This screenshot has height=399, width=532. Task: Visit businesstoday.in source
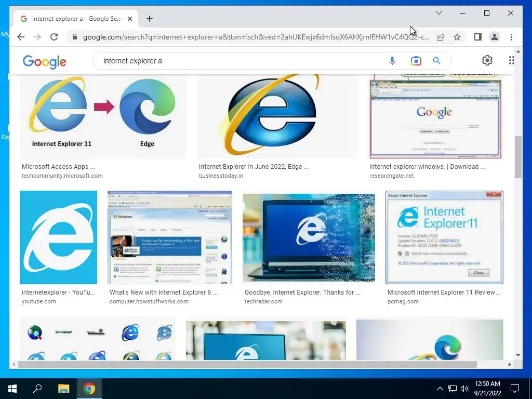click(x=221, y=176)
